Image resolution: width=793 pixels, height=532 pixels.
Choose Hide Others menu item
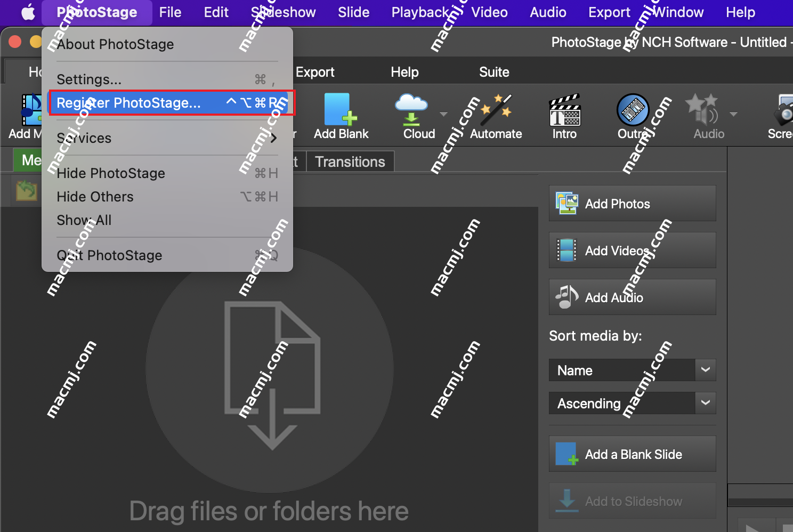[167, 197]
